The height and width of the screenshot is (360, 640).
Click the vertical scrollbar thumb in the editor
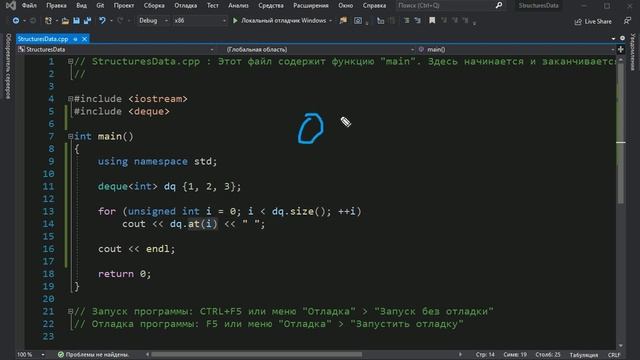point(621,133)
